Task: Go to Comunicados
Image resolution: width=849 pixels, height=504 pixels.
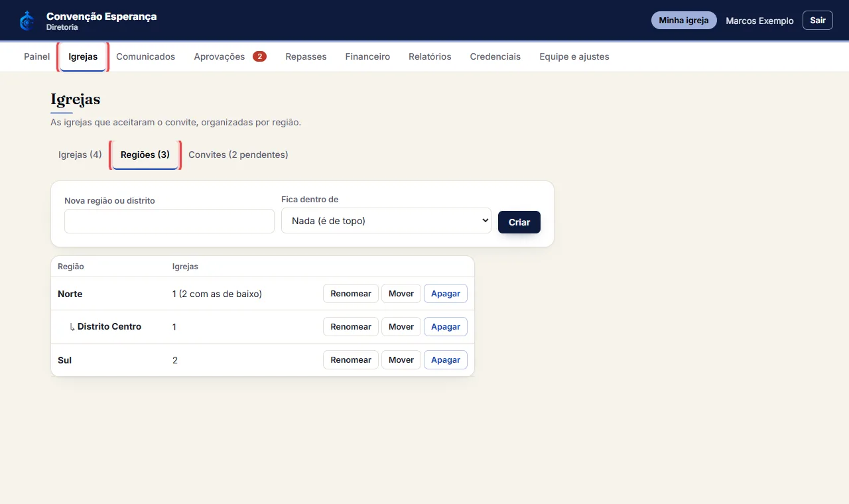Action: coord(146,56)
